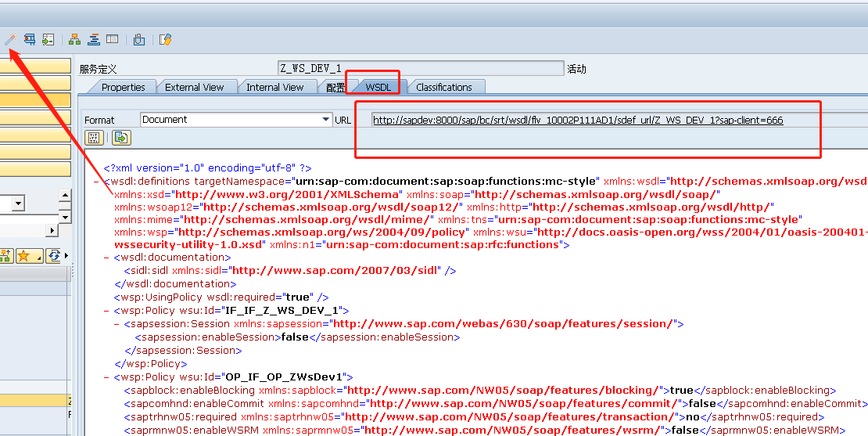Collapse the sapsession:Session XML node
The height and width of the screenshot is (436, 868).
117,324
